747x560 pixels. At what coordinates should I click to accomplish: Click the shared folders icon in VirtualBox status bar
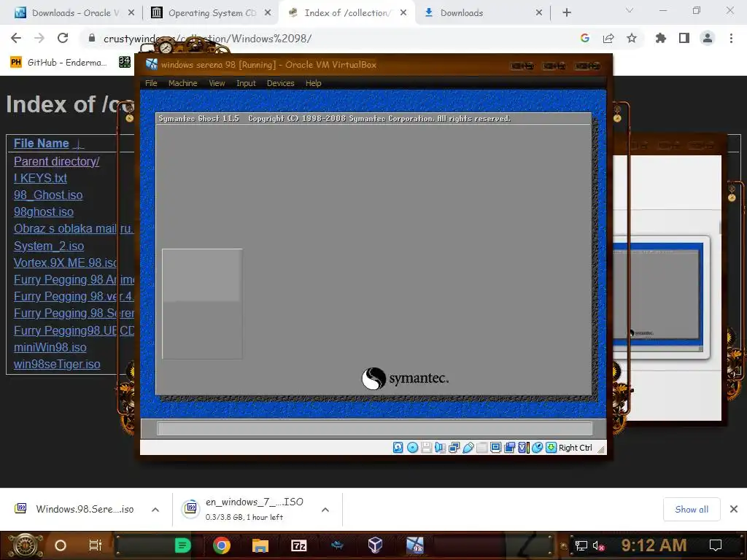click(x=481, y=448)
